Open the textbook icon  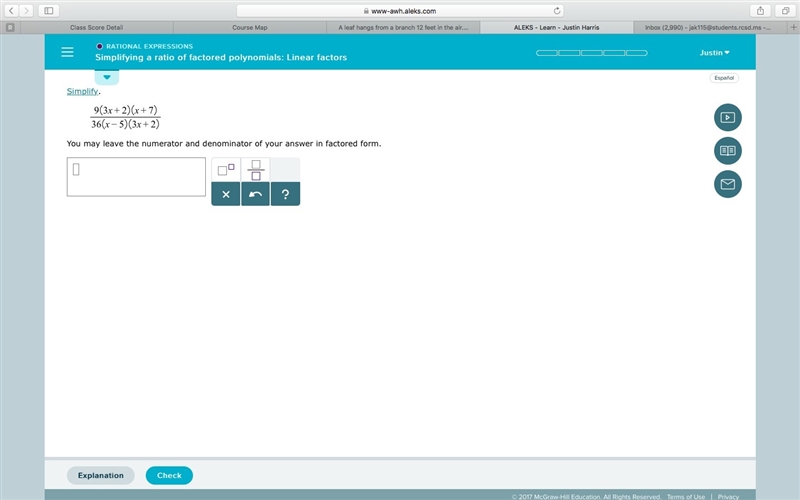[x=728, y=151]
